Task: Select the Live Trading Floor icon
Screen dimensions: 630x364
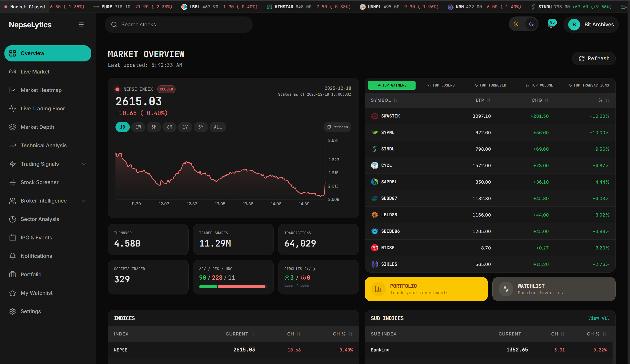Action: point(13,108)
